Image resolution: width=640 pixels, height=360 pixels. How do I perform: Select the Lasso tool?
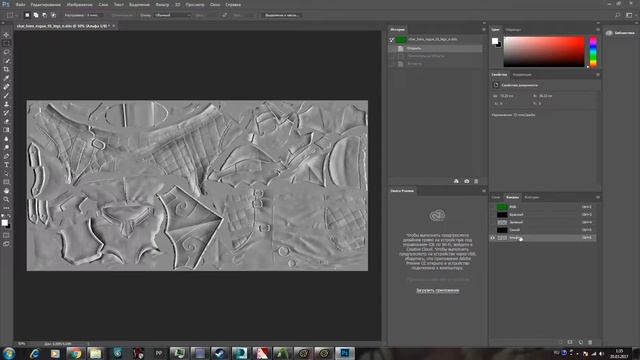(x=6, y=52)
